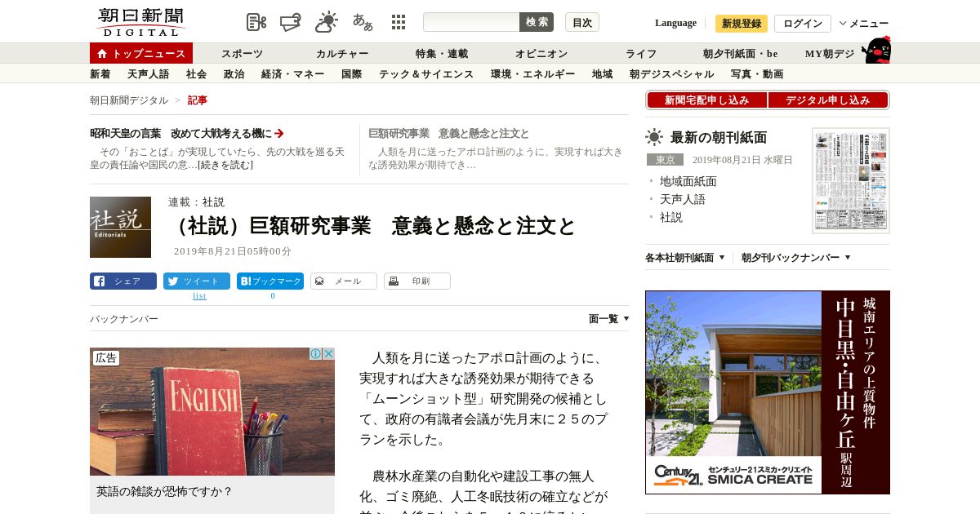This screenshot has width=980, height=514.
Task: Open 社会 in the sub navigation
Action: (197, 74)
